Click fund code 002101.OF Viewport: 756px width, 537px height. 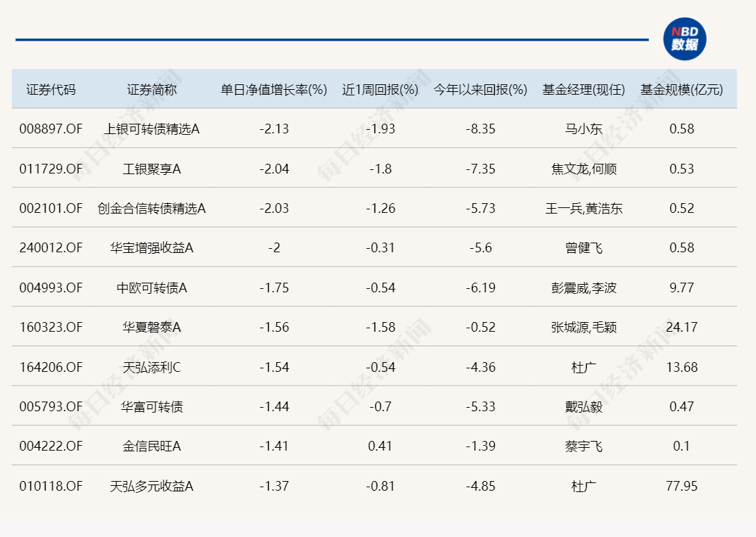50,208
